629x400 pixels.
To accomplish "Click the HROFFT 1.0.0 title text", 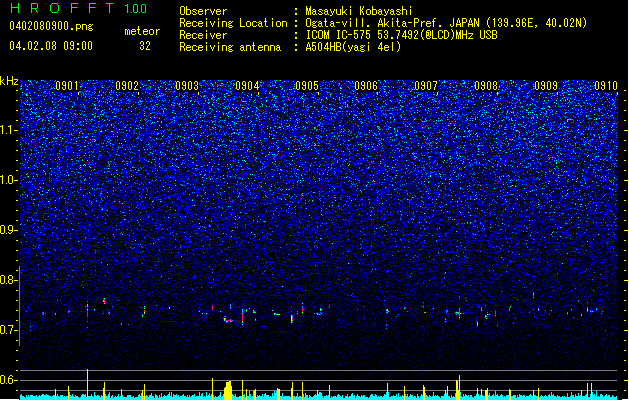I will pos(79,8).
